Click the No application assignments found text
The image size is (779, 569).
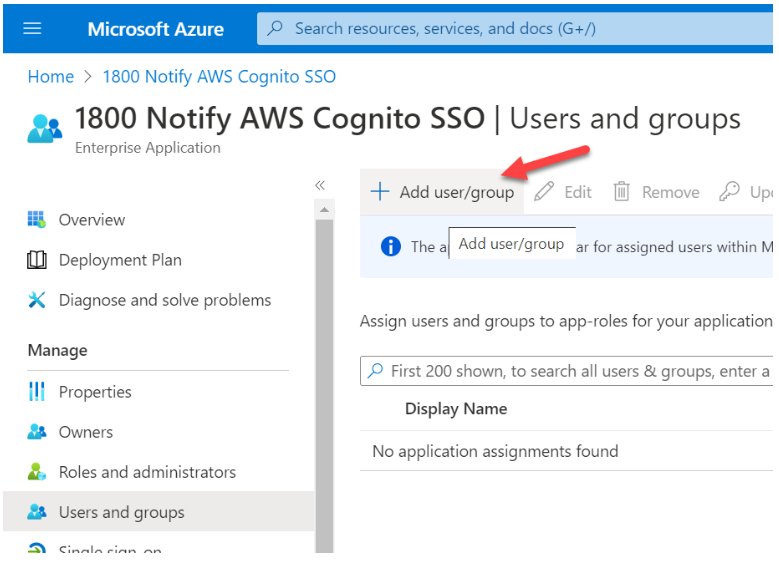tap(495, 451)
